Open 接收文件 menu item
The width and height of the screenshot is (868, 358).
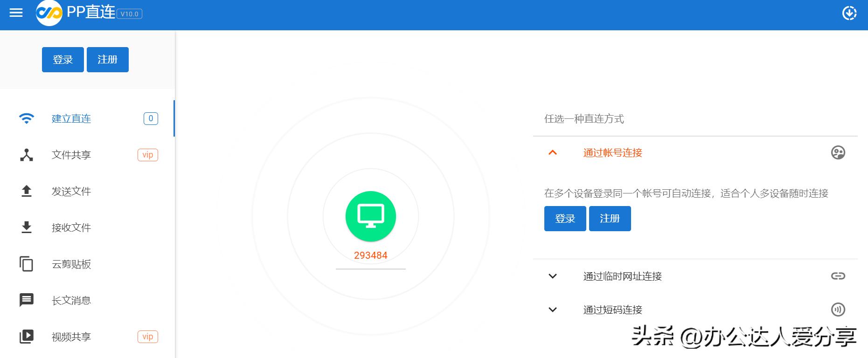[87, 227]
